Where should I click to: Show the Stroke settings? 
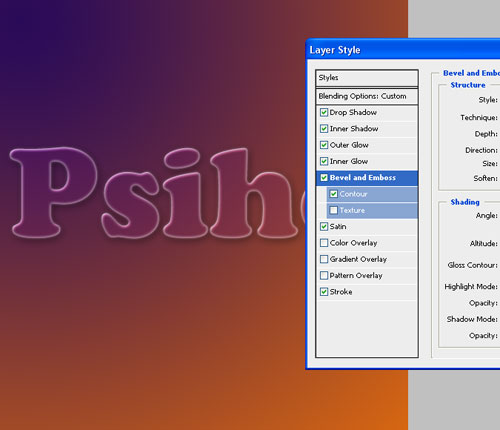(341, 292)
